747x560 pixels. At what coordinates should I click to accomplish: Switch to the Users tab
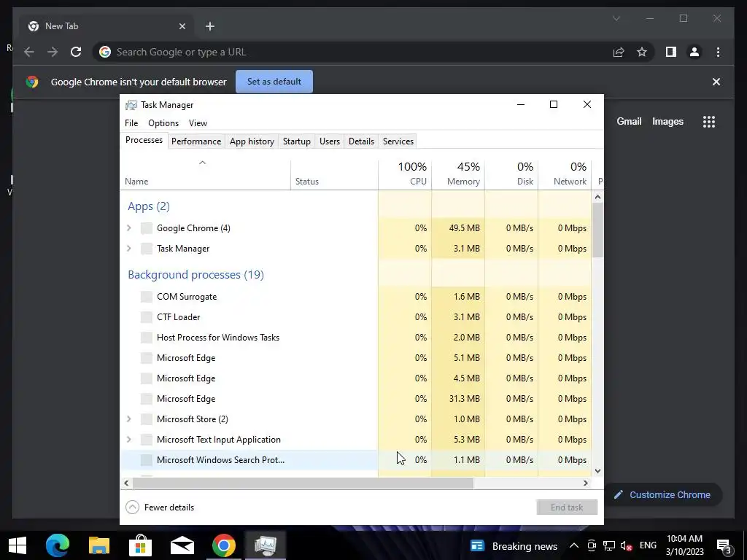click(x=330, y=141)
